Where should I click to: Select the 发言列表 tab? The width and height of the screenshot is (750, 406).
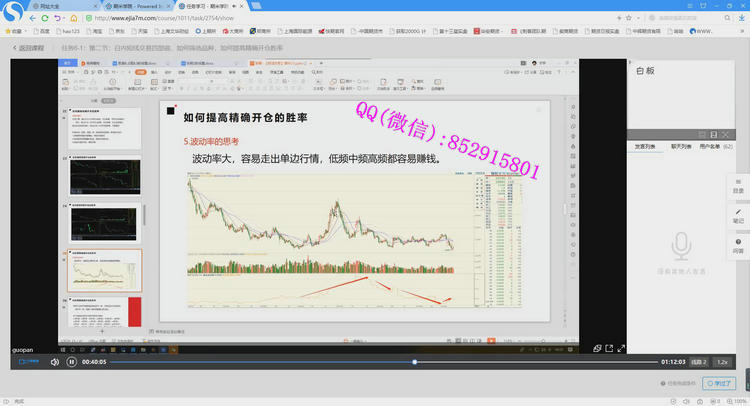coord(646,147)
